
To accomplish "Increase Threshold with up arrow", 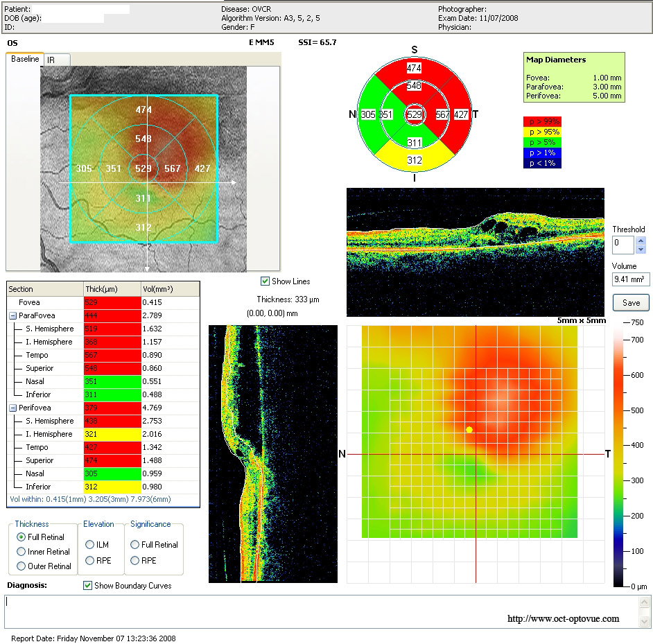I will click(x=641, y=241).
